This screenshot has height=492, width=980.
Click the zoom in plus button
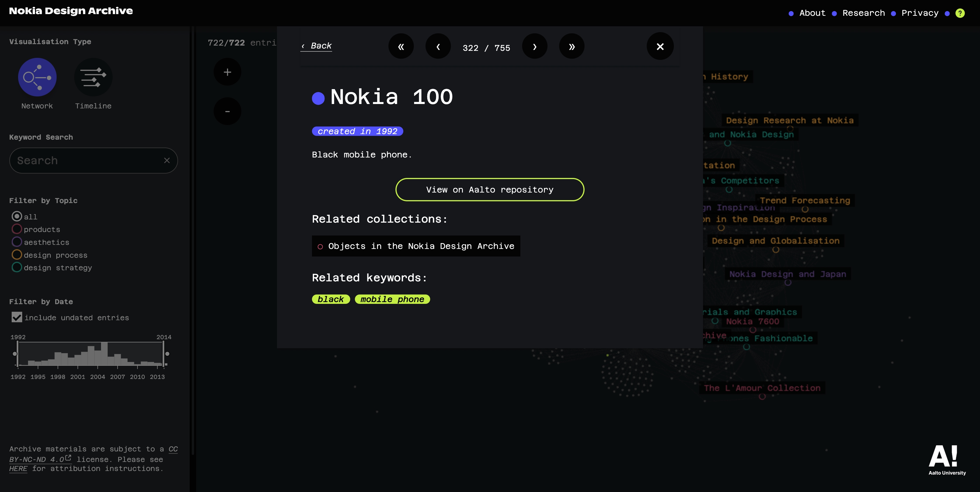[x=227, y=72]
